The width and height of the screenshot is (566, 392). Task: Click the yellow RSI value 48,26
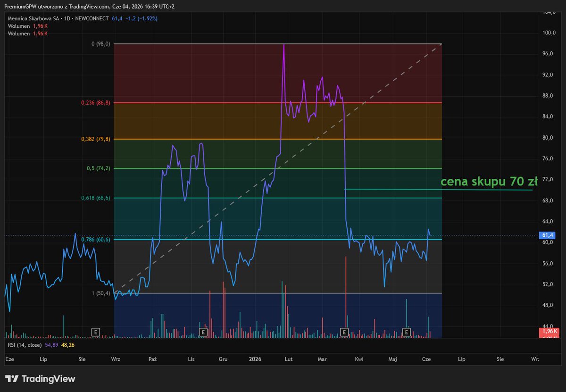(68, 345)
